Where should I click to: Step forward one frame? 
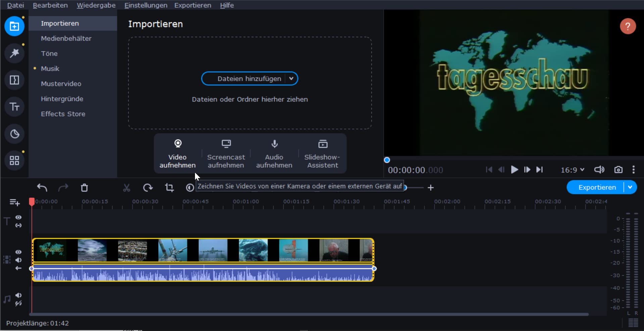527,170
